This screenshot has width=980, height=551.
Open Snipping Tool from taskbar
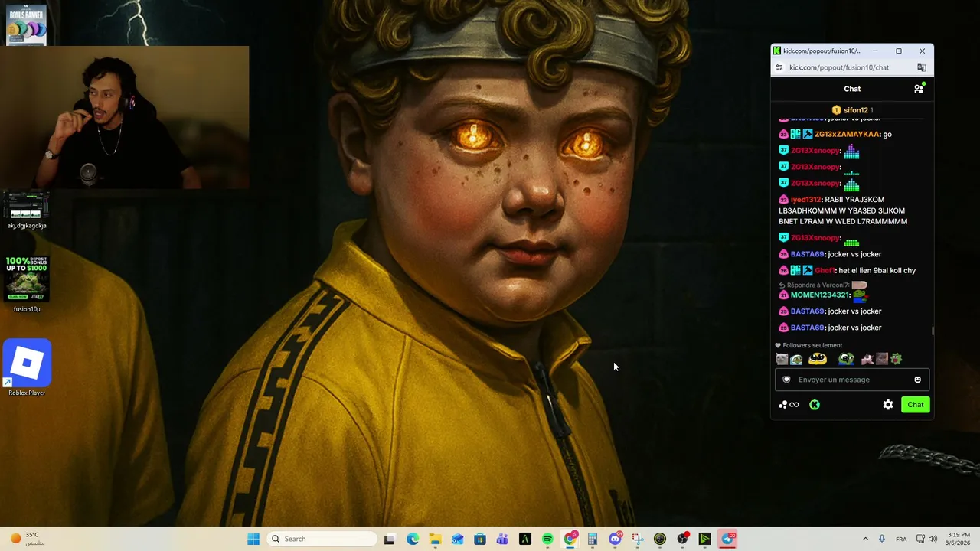click(x=637, y=539)
